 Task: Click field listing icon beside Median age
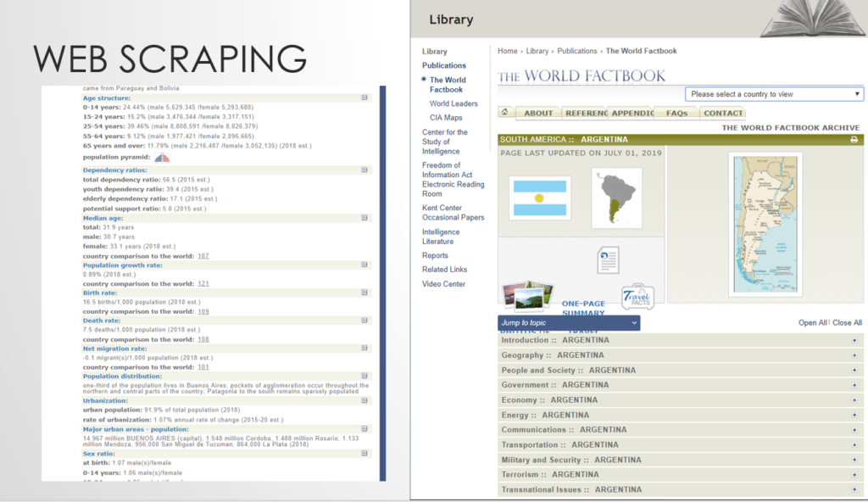click(364, 219)
